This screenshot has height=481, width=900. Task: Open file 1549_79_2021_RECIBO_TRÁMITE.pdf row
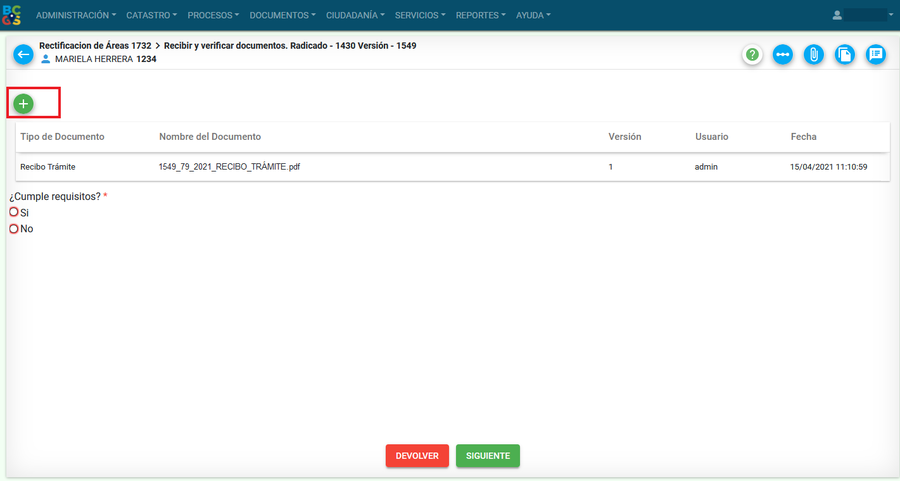[x=229, y=167]
